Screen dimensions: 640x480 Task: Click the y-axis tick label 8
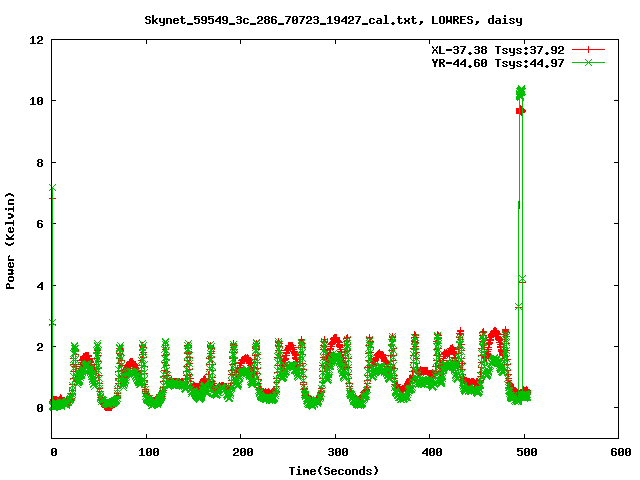point(40,163)
